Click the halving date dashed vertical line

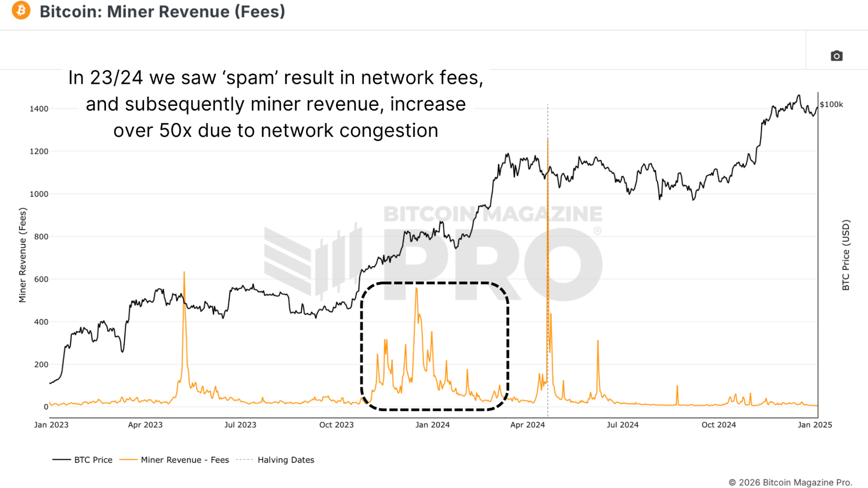click(x=548, y=122)
